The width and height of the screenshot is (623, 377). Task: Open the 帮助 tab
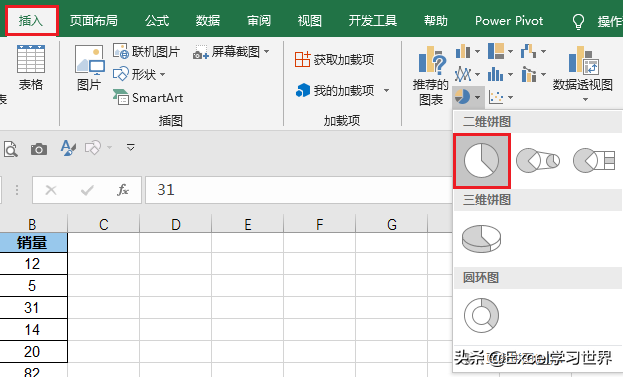click(436, 21)
